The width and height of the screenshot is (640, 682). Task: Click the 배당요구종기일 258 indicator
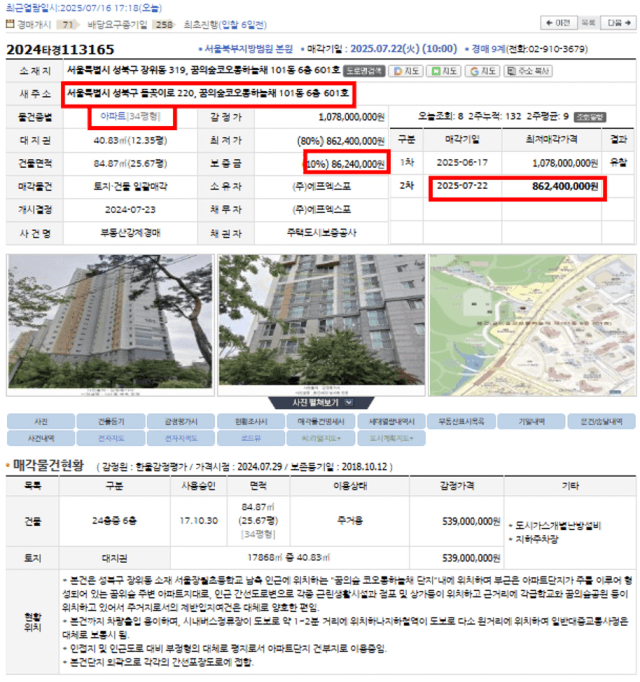(130, 25)
